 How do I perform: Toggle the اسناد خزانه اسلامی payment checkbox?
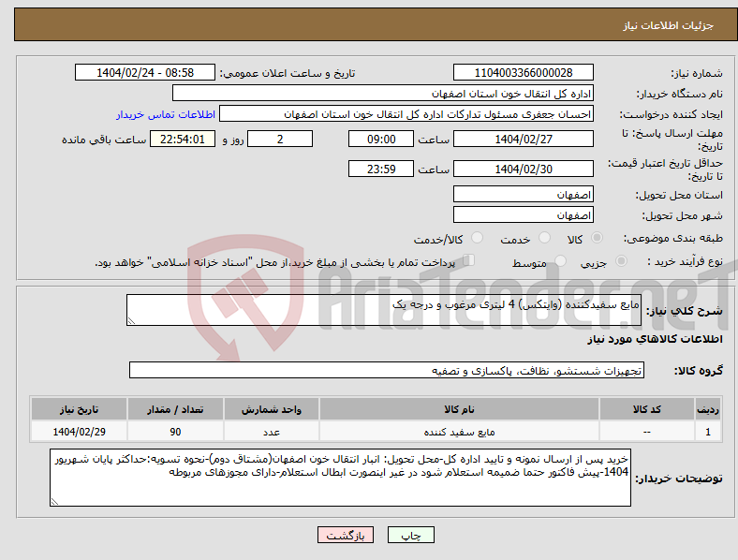pos(469,260)
